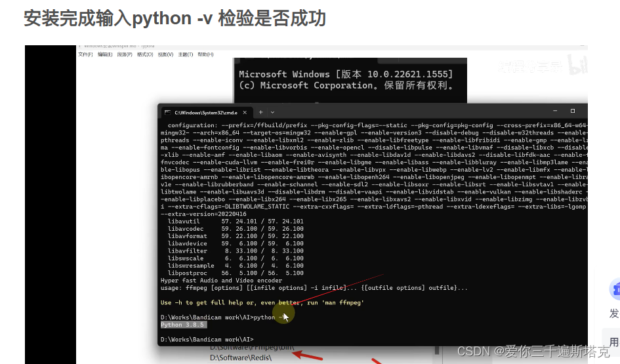
Task: Click the 用 button on right sidebar
Action: click(x=614, y=342)
